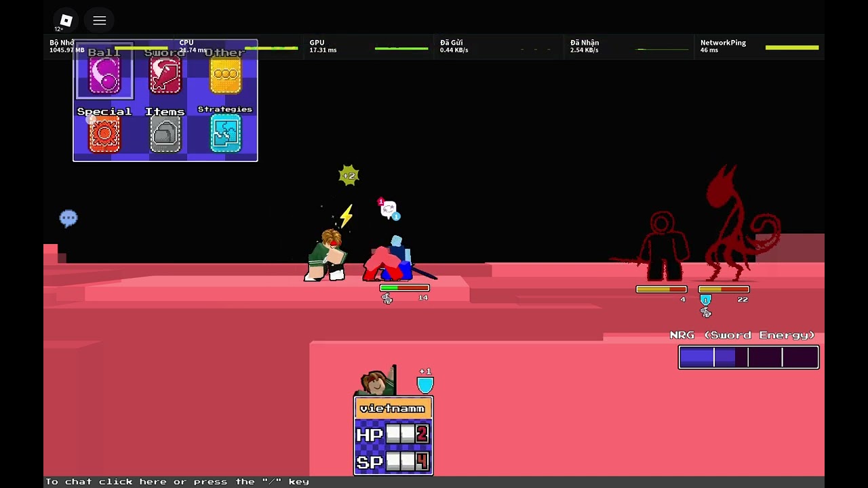Click the NRG (Sword Energy) label
This screenshot has width=868, height=488.
(743, 335)
